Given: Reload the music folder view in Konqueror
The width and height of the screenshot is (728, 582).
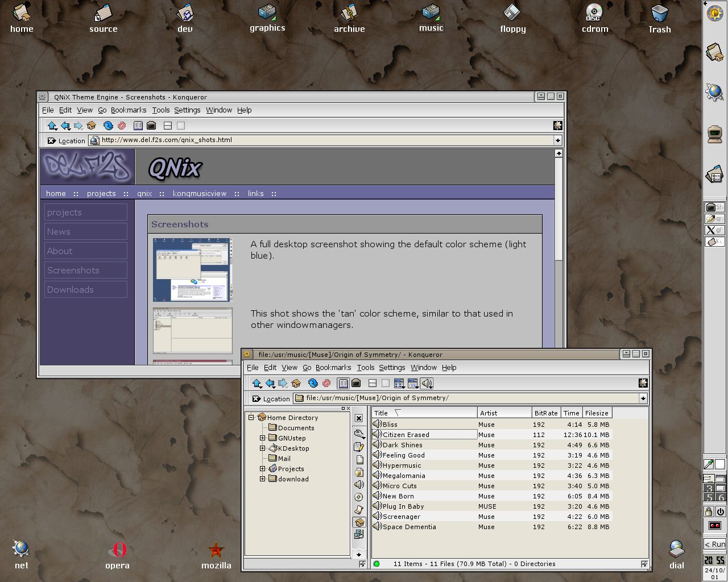Looking at the screenshot, I should [313, 383].
